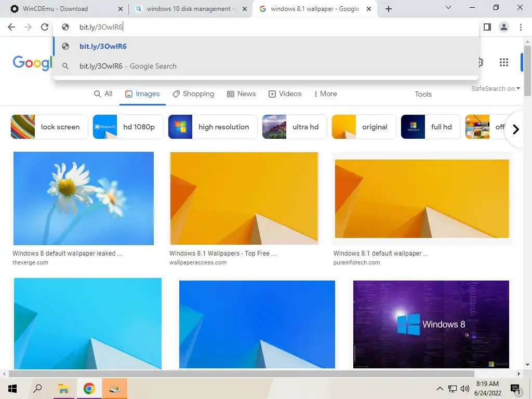Viewport: 532px width, 399px height.
Task: Open the Videos results tab
Action: (x=285, y=94)
